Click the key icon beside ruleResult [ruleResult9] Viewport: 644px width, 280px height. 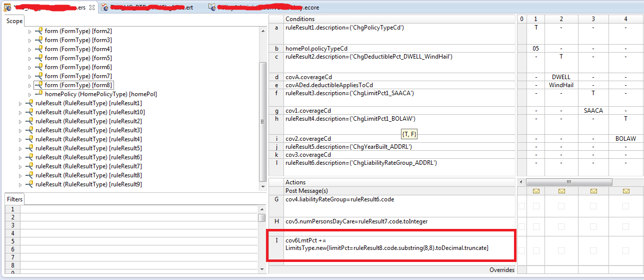click(29, 184)
